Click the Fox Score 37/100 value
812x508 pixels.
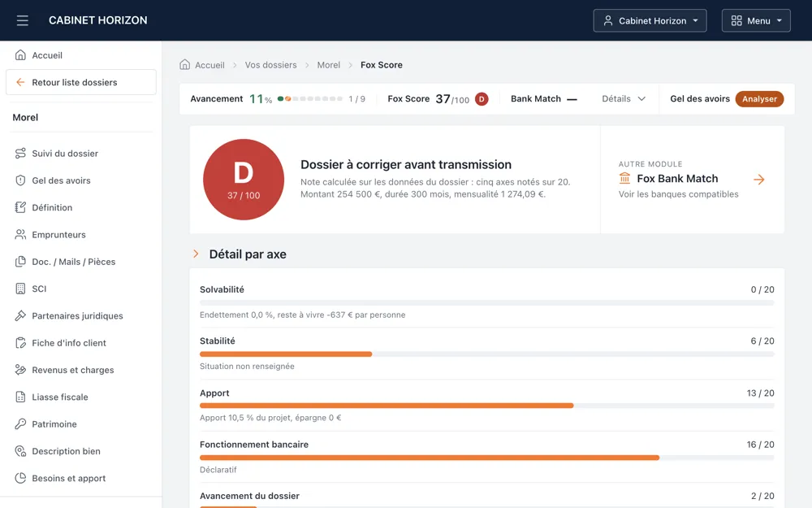tap(452, 99)
